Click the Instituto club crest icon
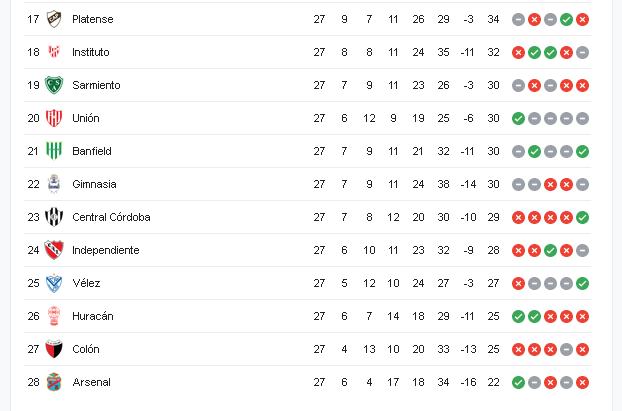This screenshot has height=411, width=622. (53, 52)
